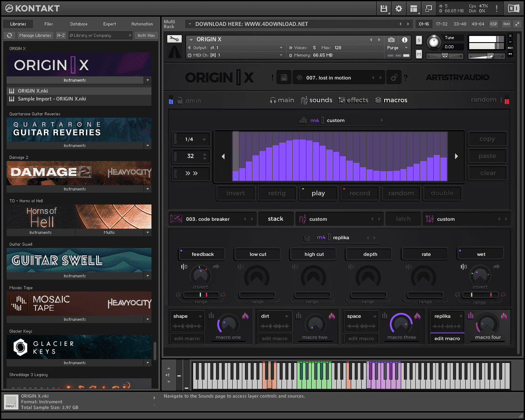Expand Damage 2 Instruments dropdown arrow

[x=147, y=189]
